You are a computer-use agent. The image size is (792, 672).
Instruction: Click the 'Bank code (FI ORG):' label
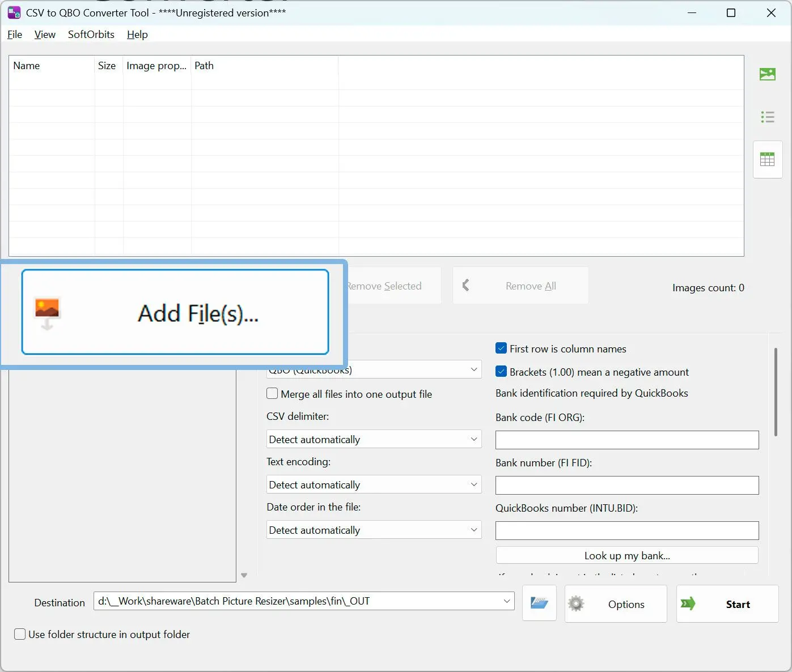tap(540, 418)
